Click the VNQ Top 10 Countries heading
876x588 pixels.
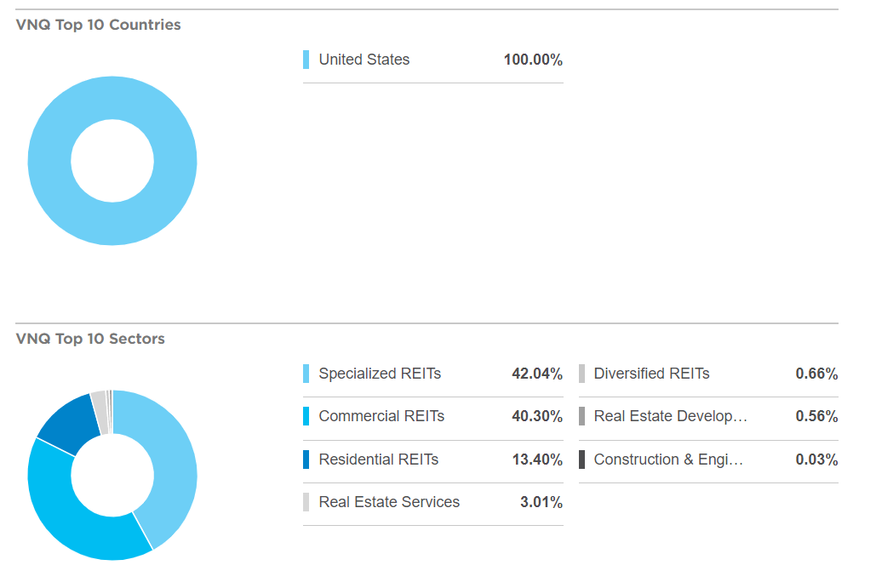pos(99,25)
